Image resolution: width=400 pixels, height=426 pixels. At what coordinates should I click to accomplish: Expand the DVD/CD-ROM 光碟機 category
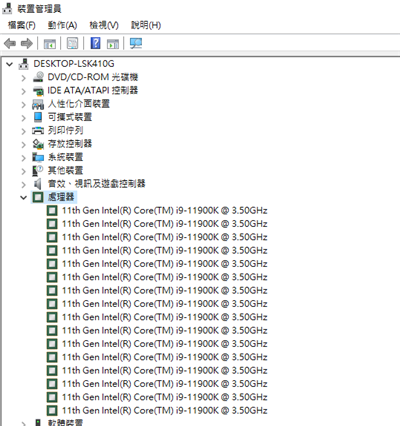click(23, 78)
